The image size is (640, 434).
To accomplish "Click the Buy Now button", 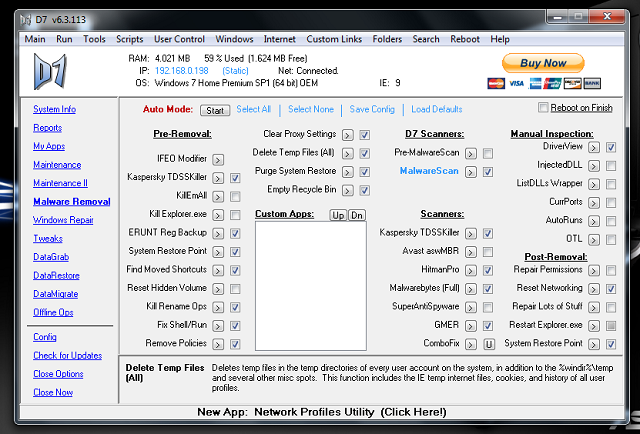I will click(543, 63).
